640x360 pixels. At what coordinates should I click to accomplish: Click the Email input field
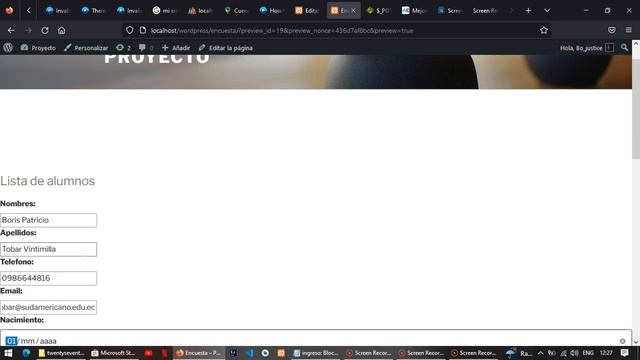tap(49, 307)
